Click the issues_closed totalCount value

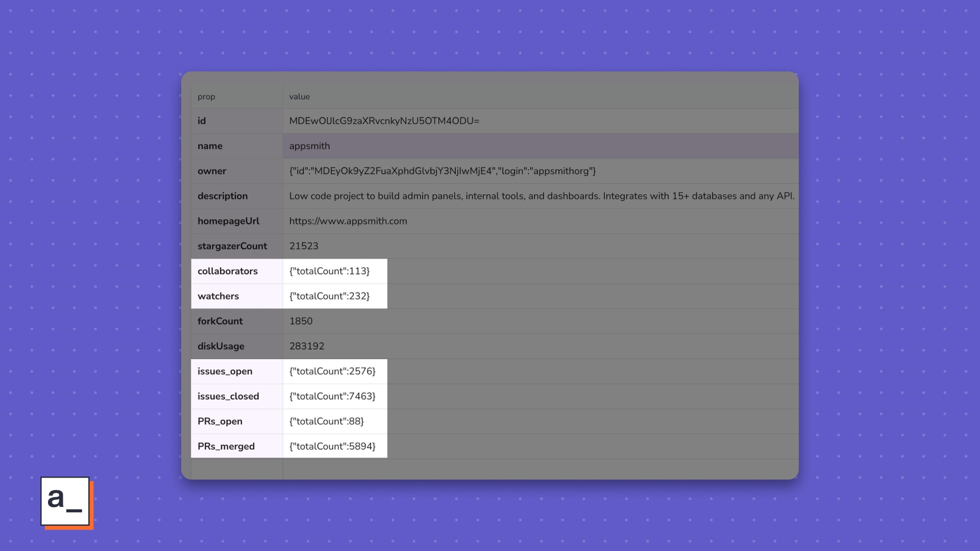[332, 396]
